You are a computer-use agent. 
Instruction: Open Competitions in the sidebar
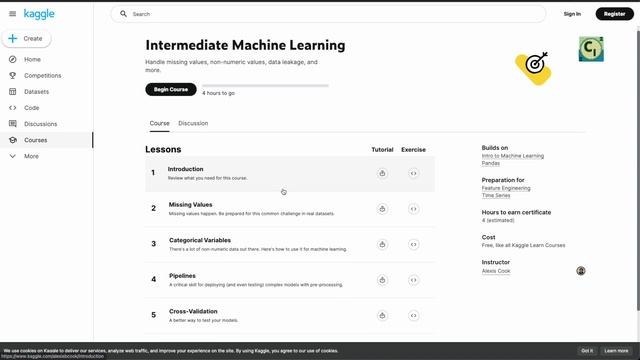coord(42,76)
